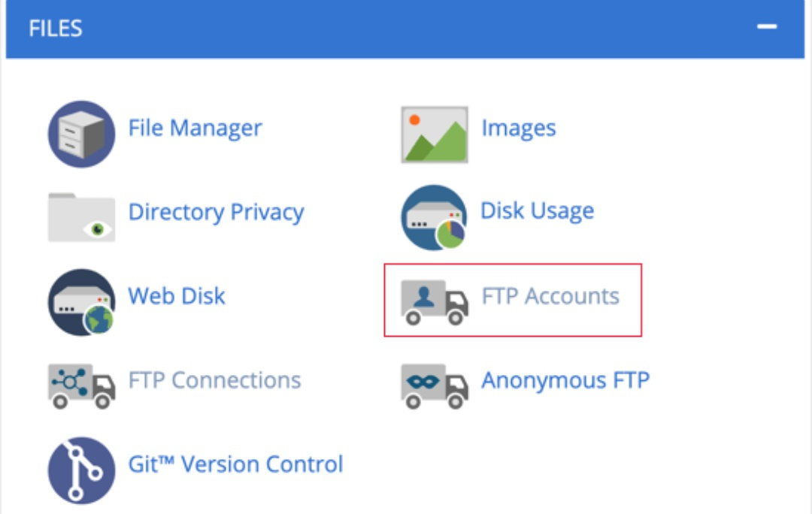Go to the Images text link
The width and height of the screenshot is (812, 514).
519,128
